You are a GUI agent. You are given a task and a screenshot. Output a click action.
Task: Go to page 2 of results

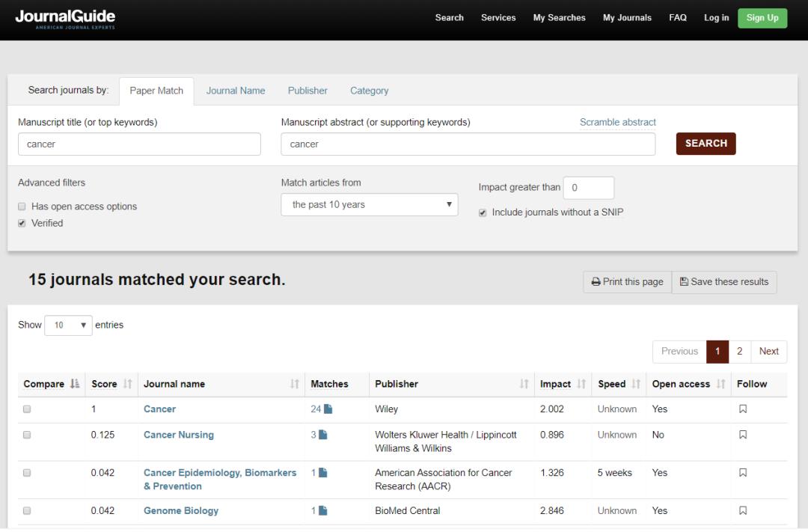(739, 352)
